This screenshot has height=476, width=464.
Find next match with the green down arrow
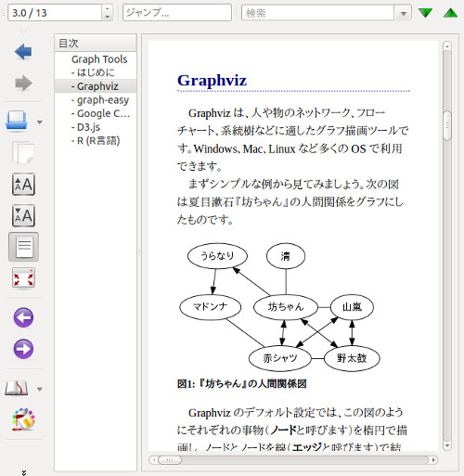pyautogui.click(x=425, y=13)
